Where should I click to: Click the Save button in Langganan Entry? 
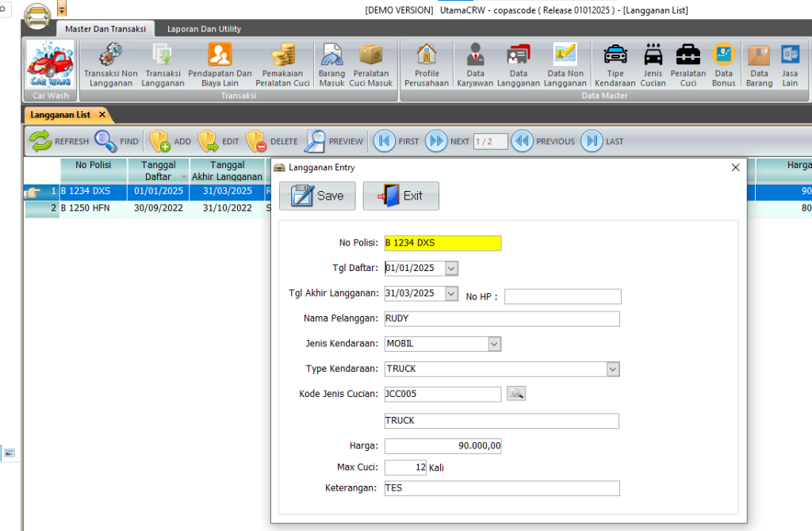pyautogui.click(x=317, y=196)
